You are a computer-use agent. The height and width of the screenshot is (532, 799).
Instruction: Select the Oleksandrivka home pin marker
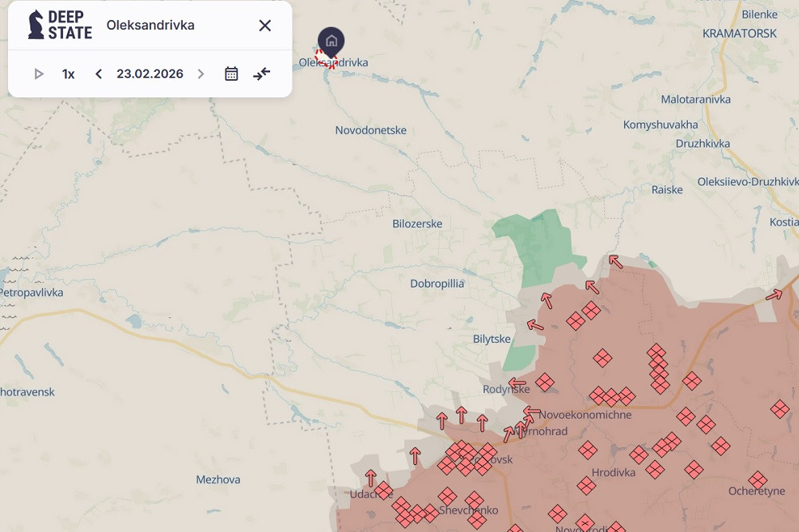pyautogui.click(x=331, y=42)
